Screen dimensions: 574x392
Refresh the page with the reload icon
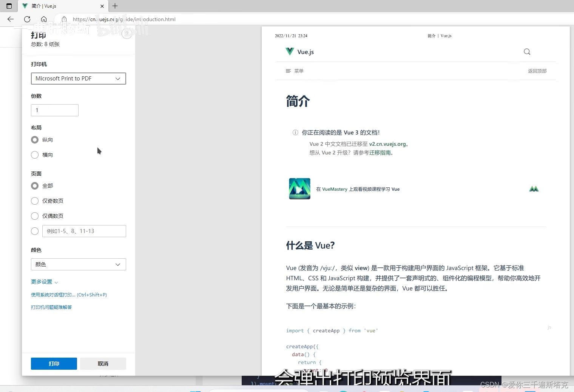coord(27,19)
